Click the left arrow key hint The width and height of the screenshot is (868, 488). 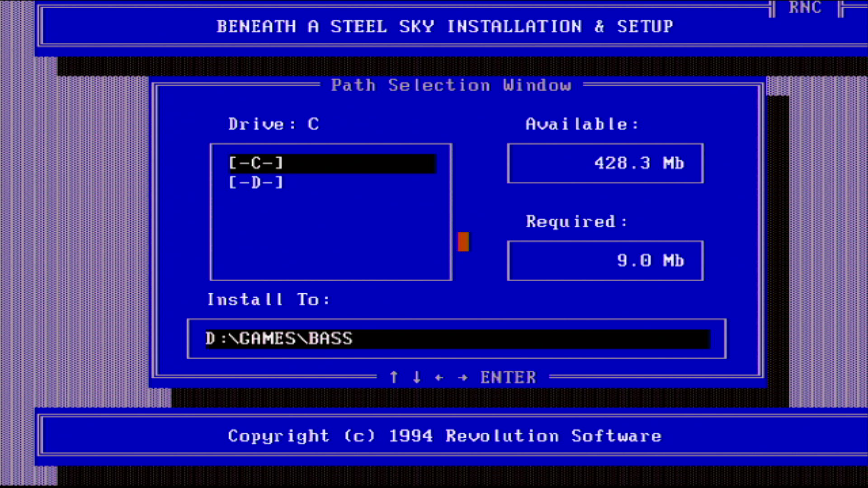click(439, 377)
